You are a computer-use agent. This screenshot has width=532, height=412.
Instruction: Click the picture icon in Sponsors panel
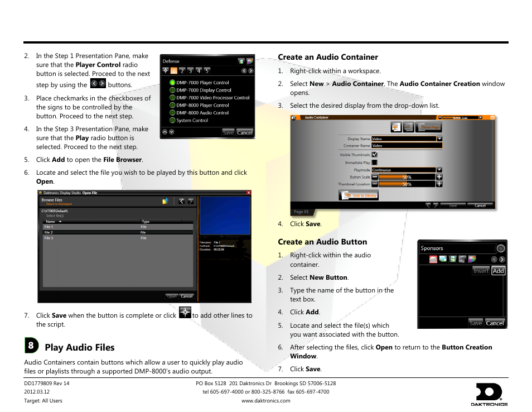[x=443, y=260]
